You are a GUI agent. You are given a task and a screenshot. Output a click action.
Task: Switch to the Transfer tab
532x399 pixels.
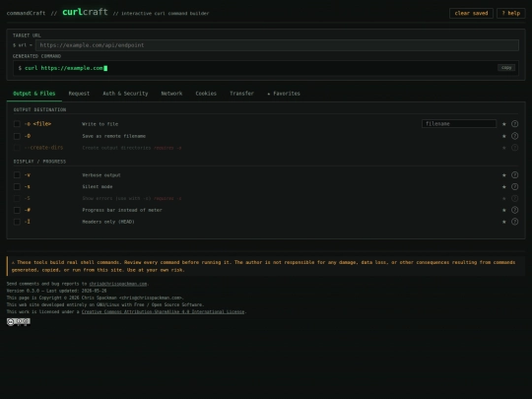tap(241, 94)
